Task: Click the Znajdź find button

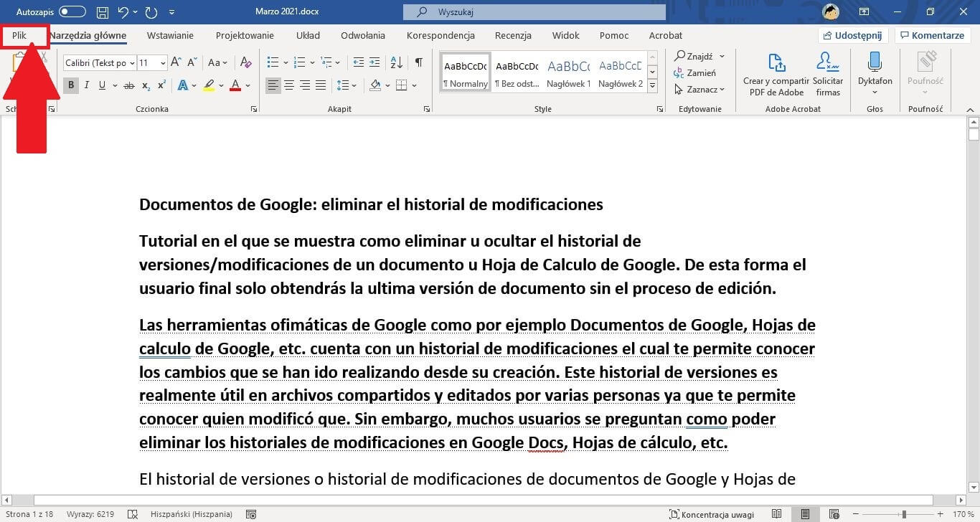Action: click(x=699, y=56)
